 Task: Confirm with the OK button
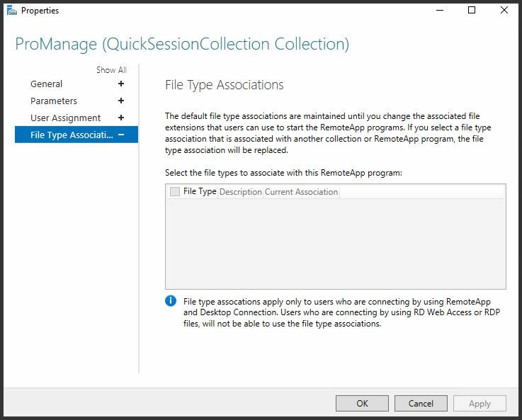coord(362,404)
